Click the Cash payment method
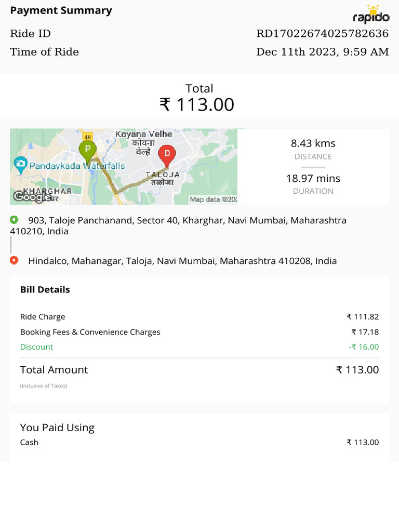 tap(29, 442)
